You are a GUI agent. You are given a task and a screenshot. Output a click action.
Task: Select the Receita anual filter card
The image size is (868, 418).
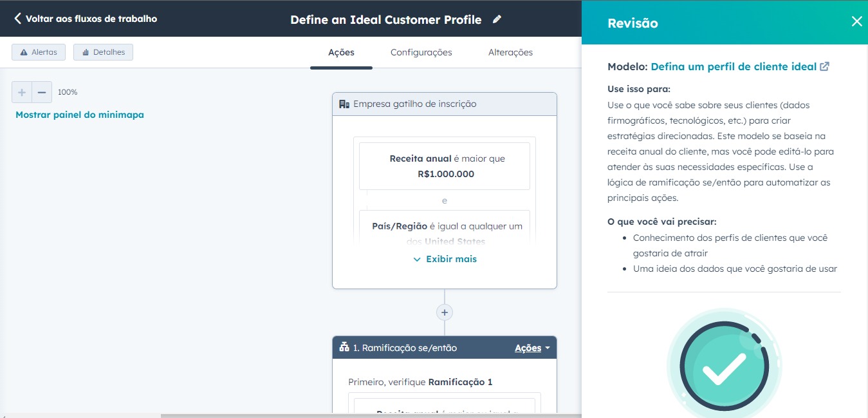coord(445,166)
